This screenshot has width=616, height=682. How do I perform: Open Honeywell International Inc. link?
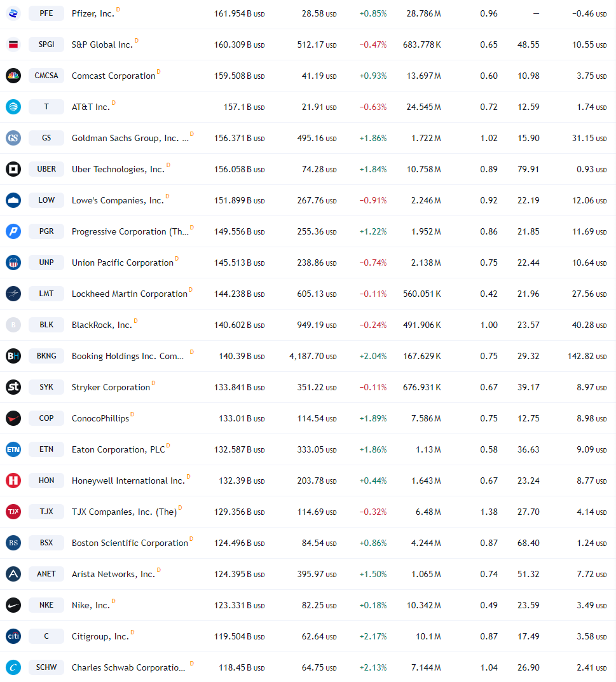(128, 481)
